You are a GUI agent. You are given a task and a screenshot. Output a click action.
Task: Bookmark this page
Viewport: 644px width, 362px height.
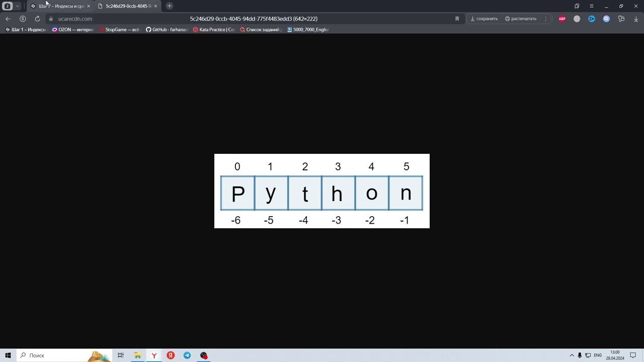coord(457,19)
